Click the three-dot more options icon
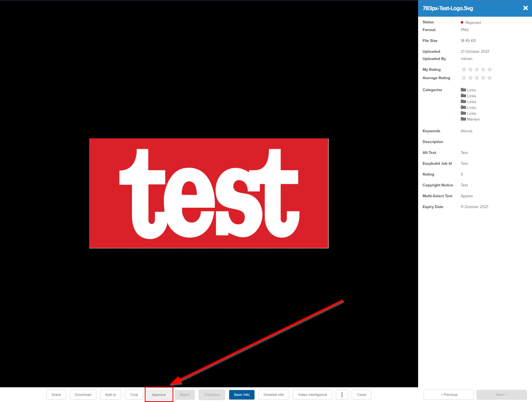Screen dimensions: 532x402 click(342, 394)
